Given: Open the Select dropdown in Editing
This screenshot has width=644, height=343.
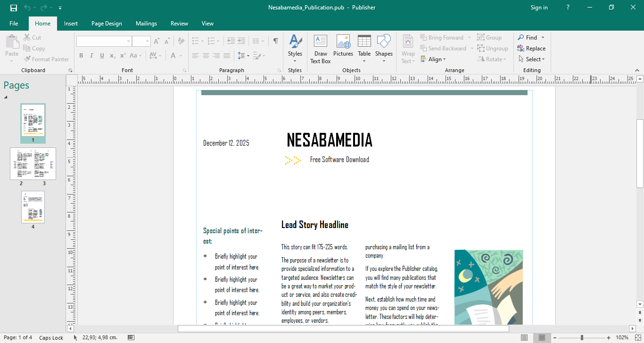Looking at the screenshot, I should 532,59.
